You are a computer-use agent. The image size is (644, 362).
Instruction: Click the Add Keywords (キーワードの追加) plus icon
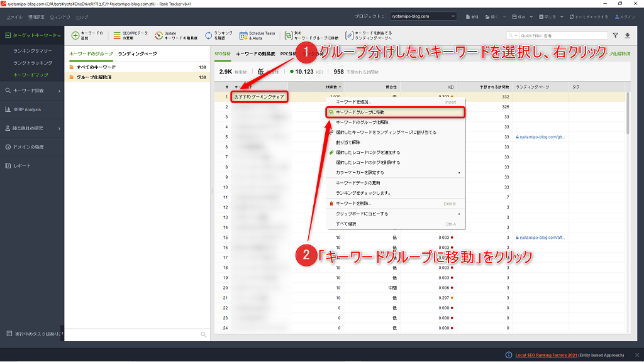click(75, 36)
